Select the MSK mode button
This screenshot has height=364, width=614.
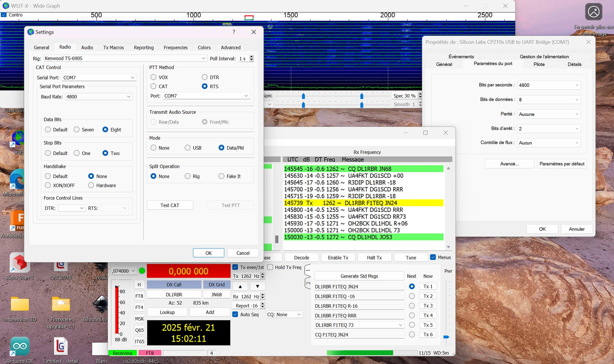(139, 319)
